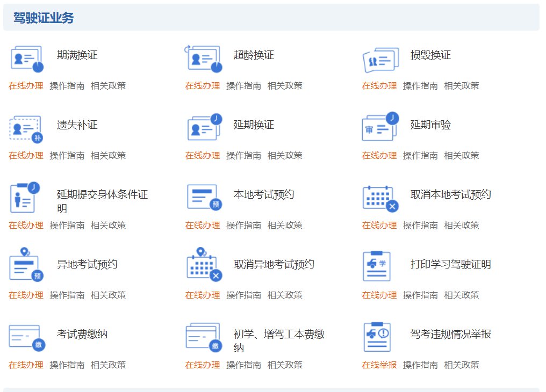This screenshot has height=392, width=546.
Task: Open the 损毁换证 title
Action: tap(431, 55)
